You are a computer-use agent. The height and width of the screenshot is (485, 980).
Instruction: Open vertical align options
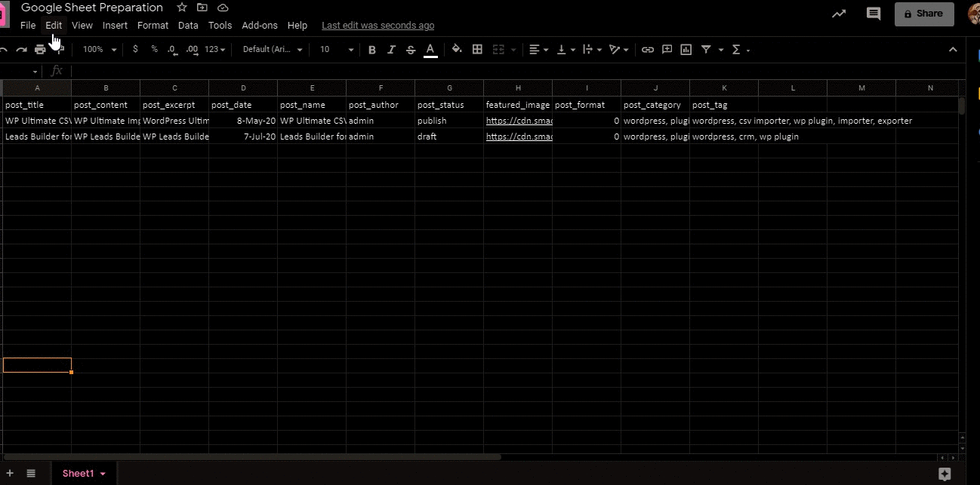(566, 49)
